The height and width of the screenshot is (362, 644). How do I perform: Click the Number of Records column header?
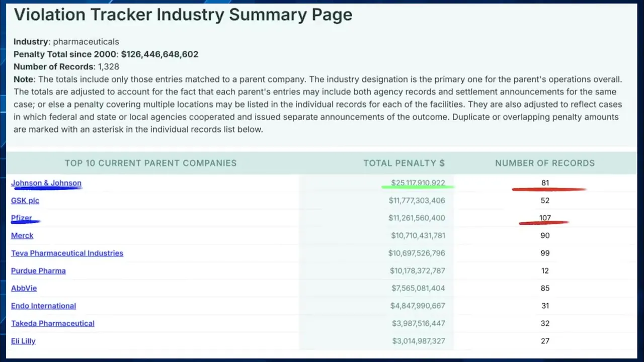pyautogui.click(x=545, y=163)
